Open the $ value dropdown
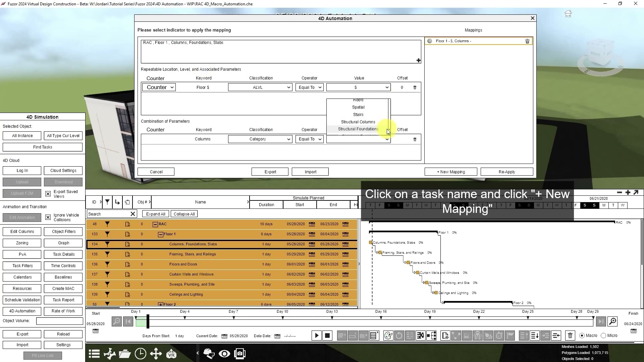This screenshot has height=362, width=644. tap(358, 87)
